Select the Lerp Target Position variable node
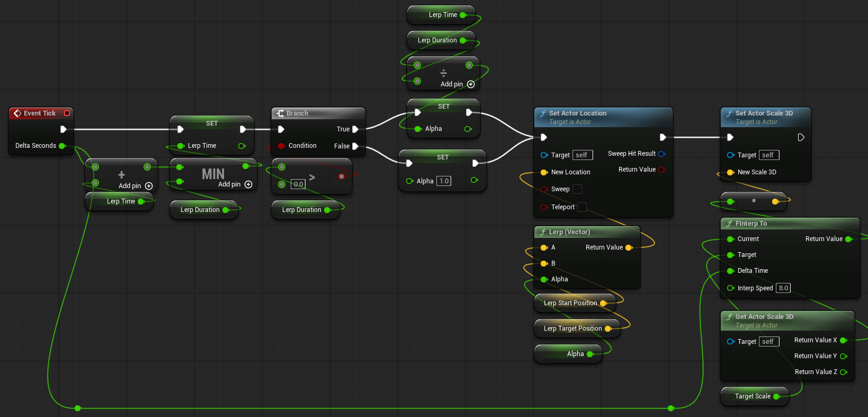 pos(572,329)
